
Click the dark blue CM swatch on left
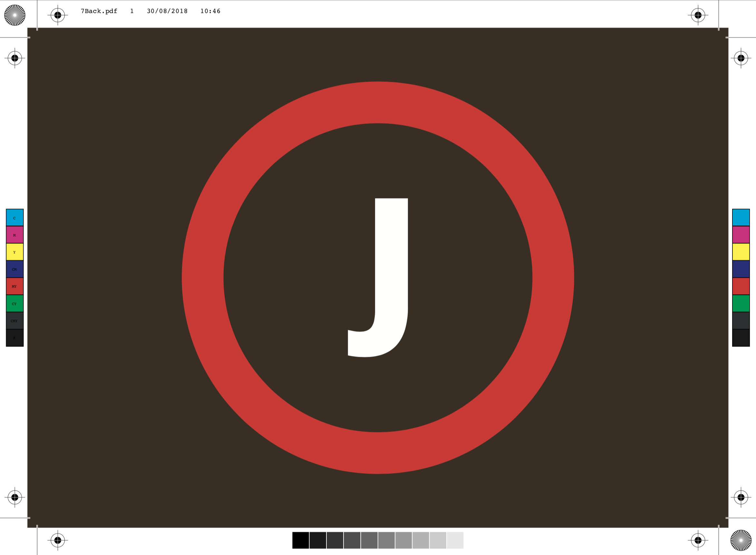[15, 269]
